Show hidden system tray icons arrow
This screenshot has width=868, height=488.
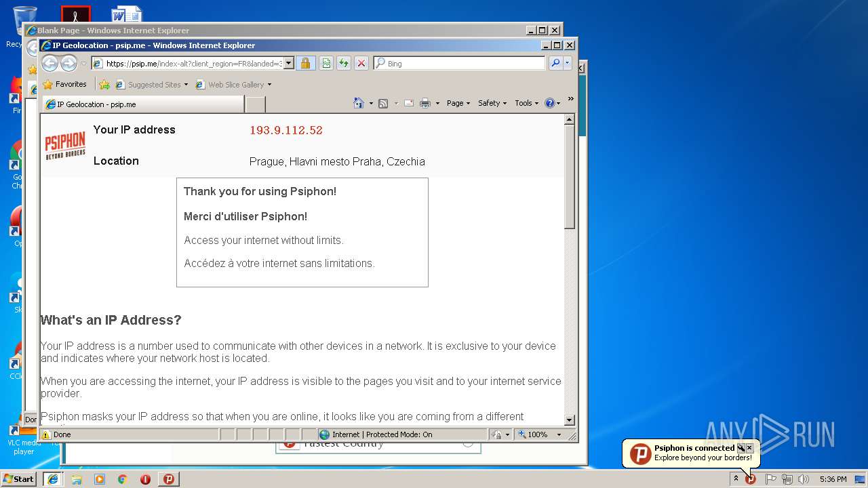tap(736, 479)
